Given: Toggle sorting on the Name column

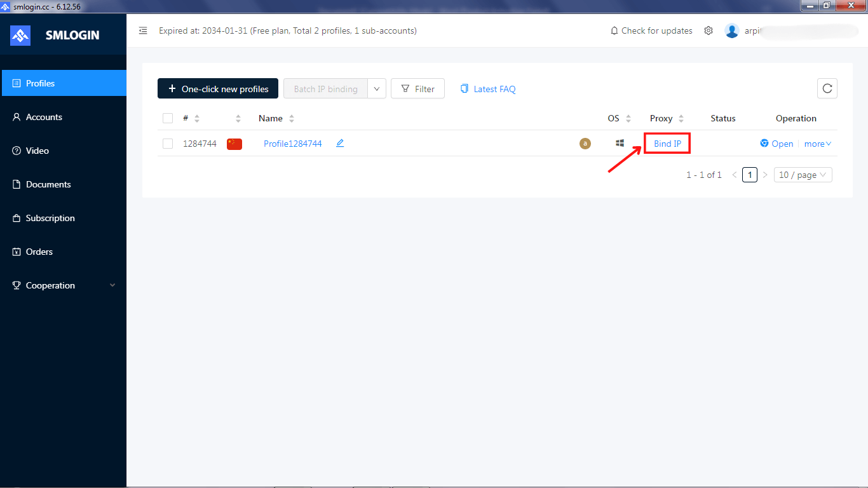Looking at the screenshot, I should pos(291,118).
